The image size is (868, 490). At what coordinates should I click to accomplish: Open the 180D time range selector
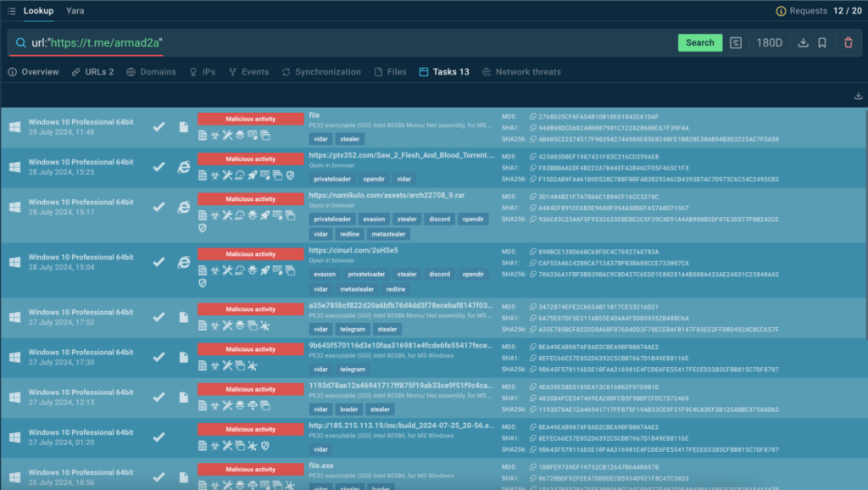coord(769,42)
